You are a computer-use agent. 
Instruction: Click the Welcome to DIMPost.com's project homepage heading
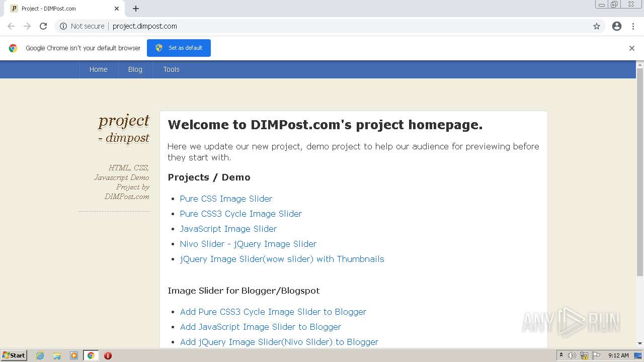[x=325, y=125]
